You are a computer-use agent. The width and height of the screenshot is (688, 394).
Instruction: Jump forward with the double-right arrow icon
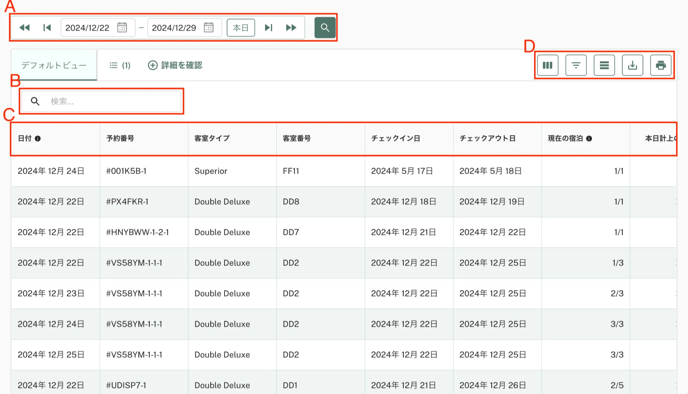[291, 28]
